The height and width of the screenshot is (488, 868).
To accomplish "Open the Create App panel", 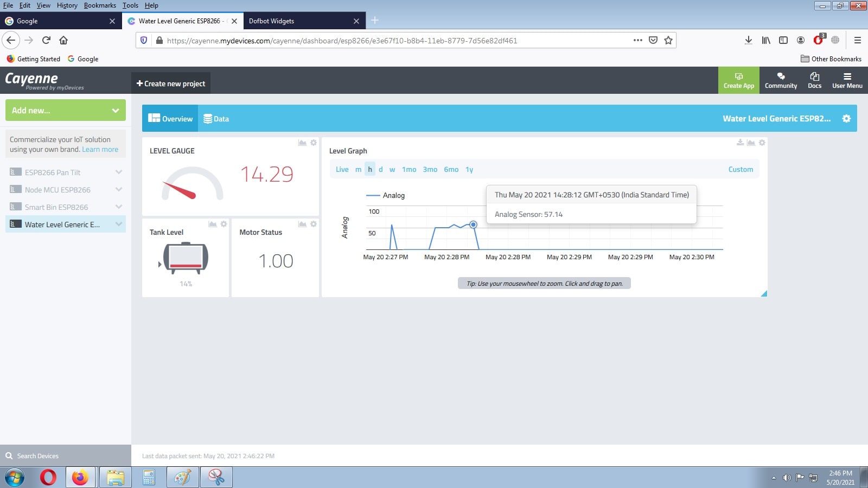I will point(738,80).
